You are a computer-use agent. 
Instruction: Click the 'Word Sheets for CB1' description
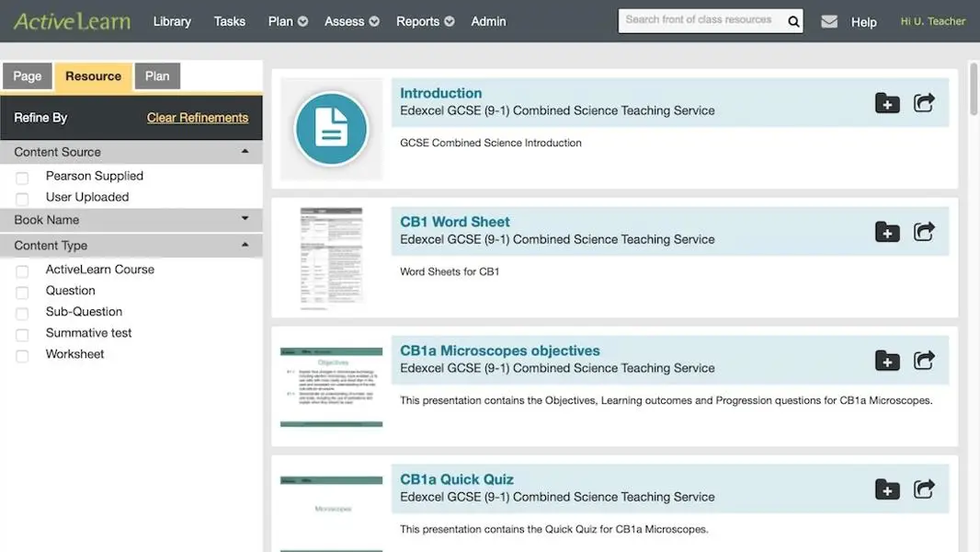coord(450,272)
